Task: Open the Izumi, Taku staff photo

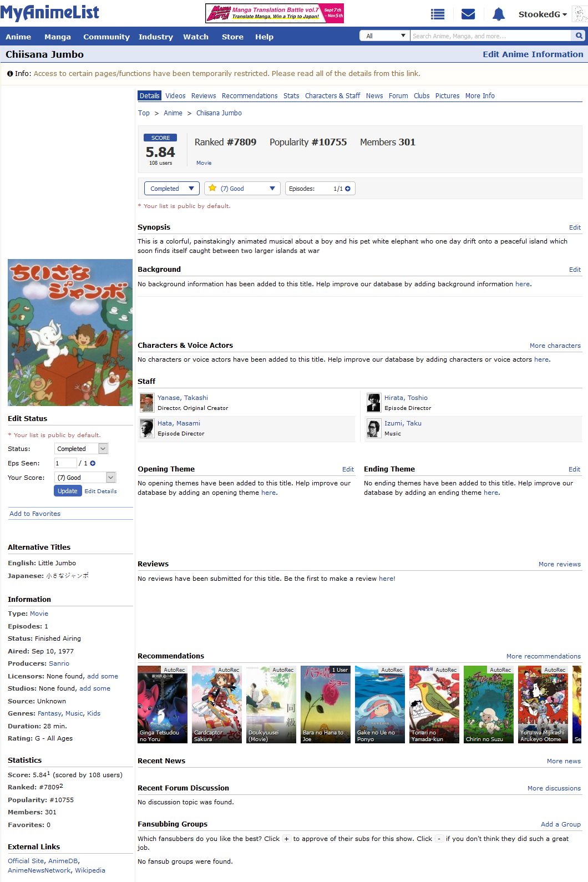Action: point(374,428)
